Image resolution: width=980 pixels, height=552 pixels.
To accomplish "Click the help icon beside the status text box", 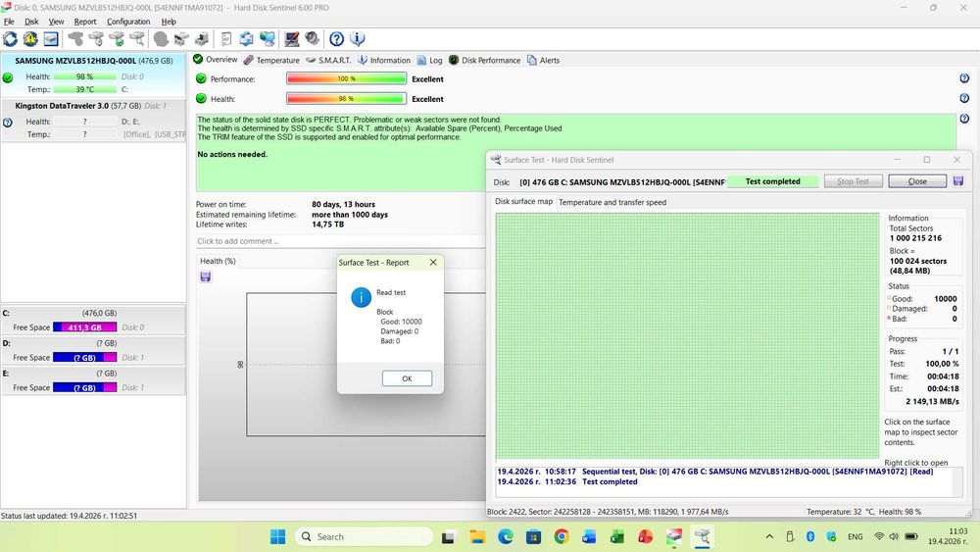I will pos(964,119).
